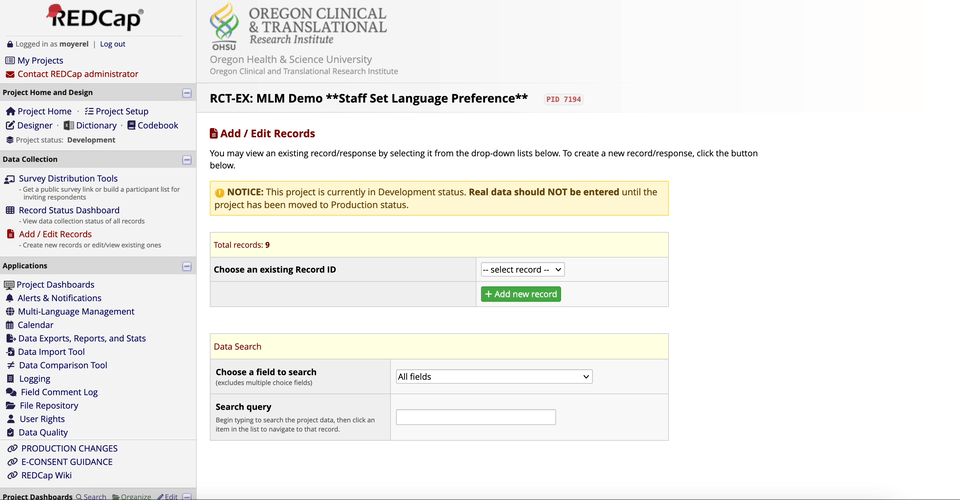The width and height of the screenshot is (960, 500).
Task: Click the Project Dashboards Search link
Action: click(x=91, y=496)
